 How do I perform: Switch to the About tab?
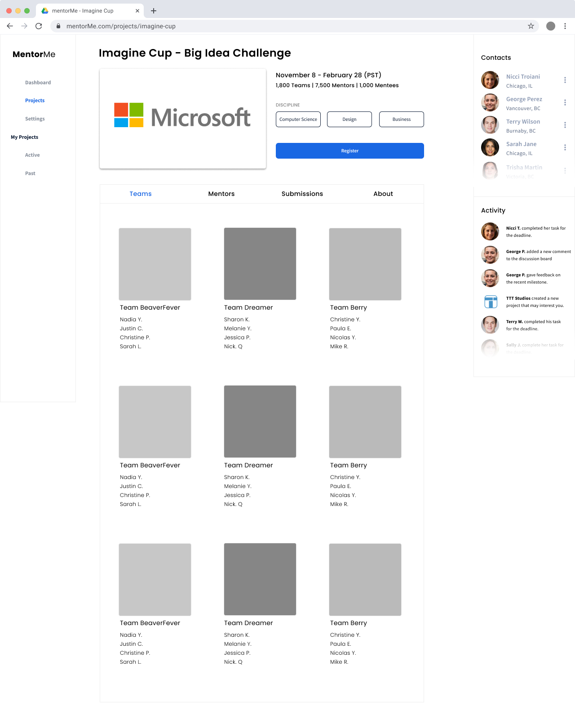383,194
